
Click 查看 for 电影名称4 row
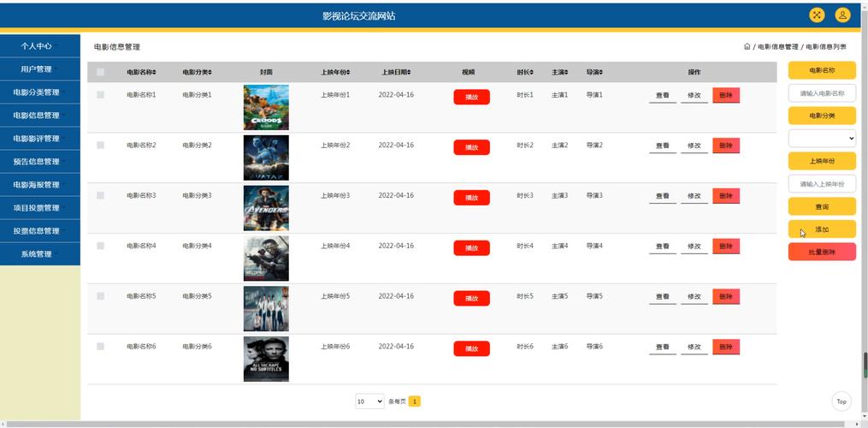[x=663, y=247]
